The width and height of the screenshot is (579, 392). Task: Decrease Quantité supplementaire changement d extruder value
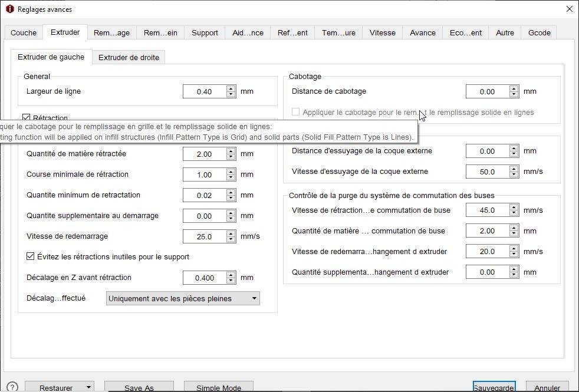(x=514, y=275)
